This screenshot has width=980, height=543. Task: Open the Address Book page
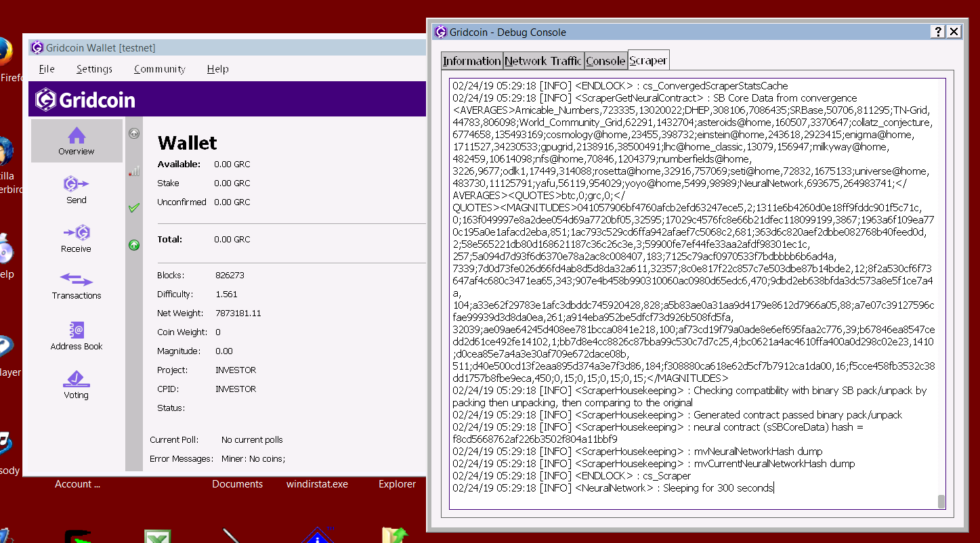(x=77, y=336)
